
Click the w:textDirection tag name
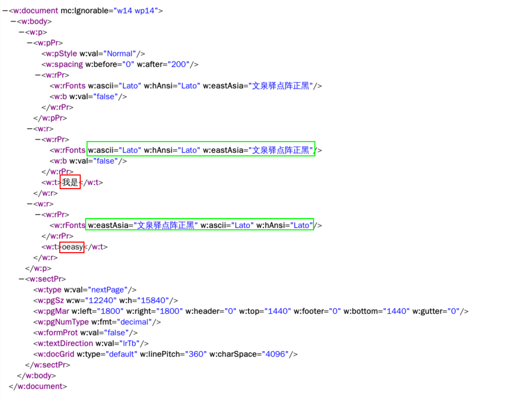(x=65, y=343)
